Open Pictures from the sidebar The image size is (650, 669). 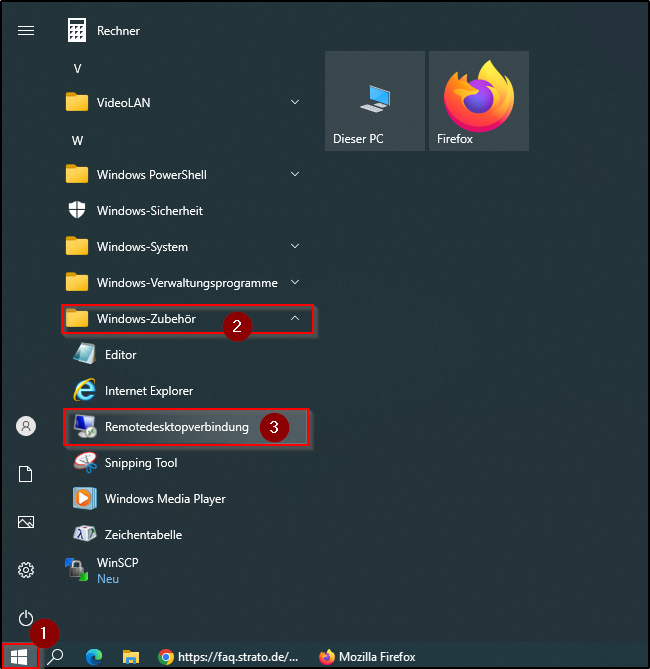tap(26, 522)
